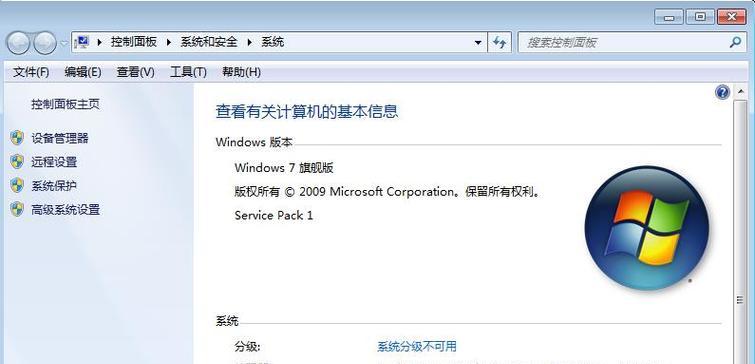Viewport: 755px width, 364px height.
Task: Open the 文件(F) menu
Action: pos(31,72)
